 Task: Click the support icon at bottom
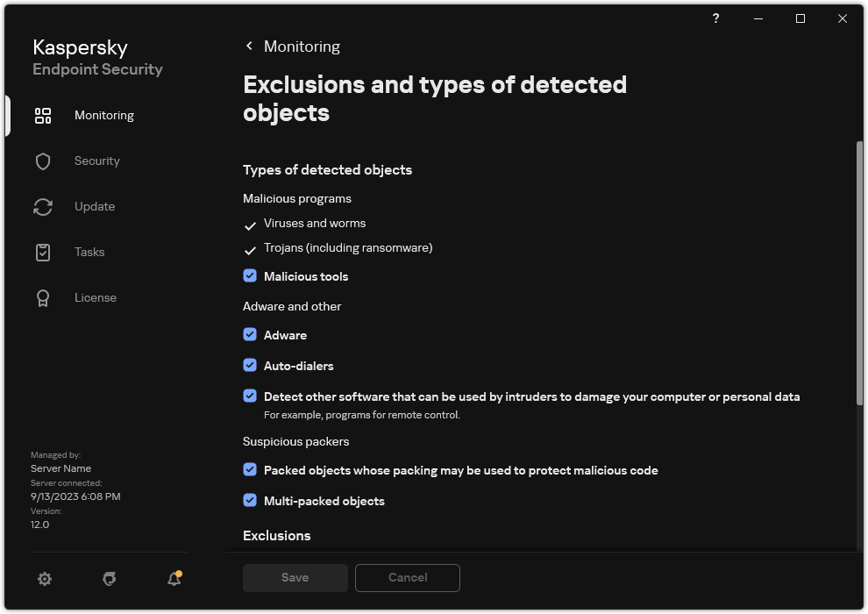[109, 579]
